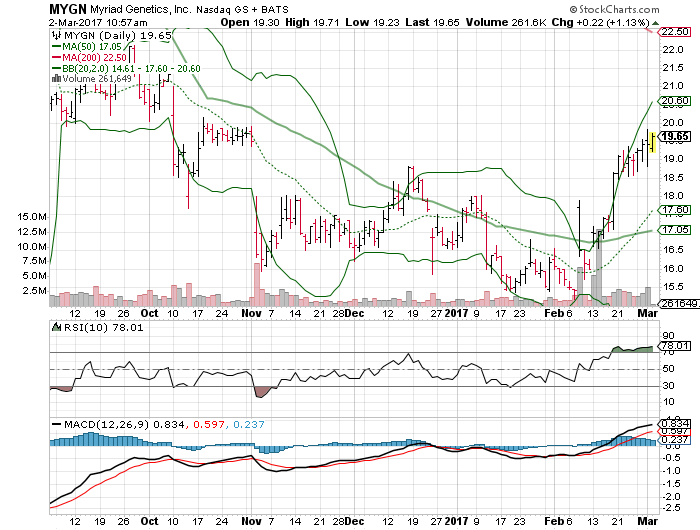Click the Oct label on bottom MACD axis
Image resolution: width=700 pixels, height=530 pixels.
pos(149,521)
